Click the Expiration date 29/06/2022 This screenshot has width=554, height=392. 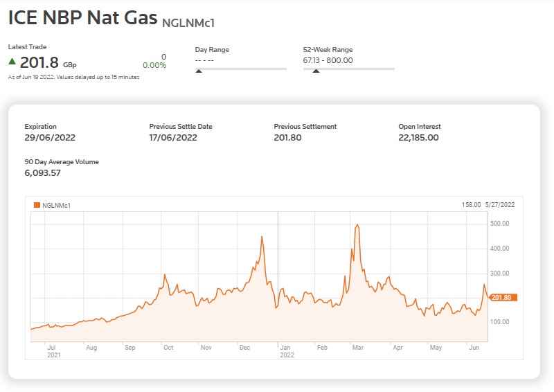point(48,138)
